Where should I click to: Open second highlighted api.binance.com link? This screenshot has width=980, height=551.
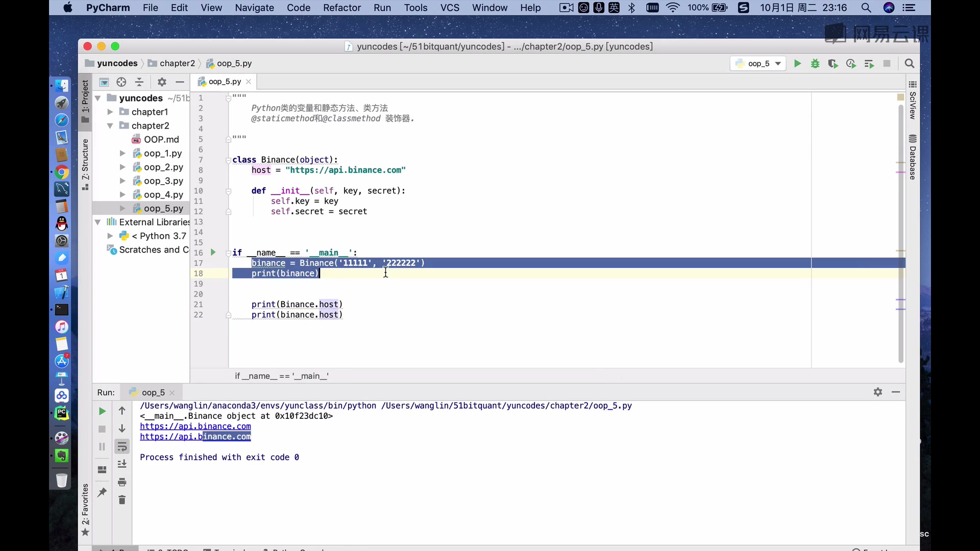(x=195, y=437)
